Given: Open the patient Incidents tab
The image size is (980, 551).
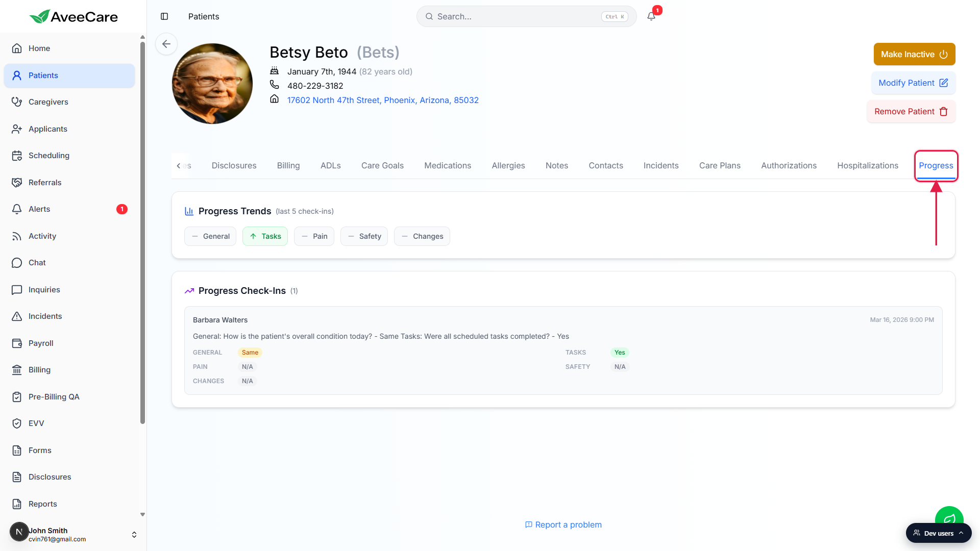Looking at the screenshot, I should [x=661, y=165].
